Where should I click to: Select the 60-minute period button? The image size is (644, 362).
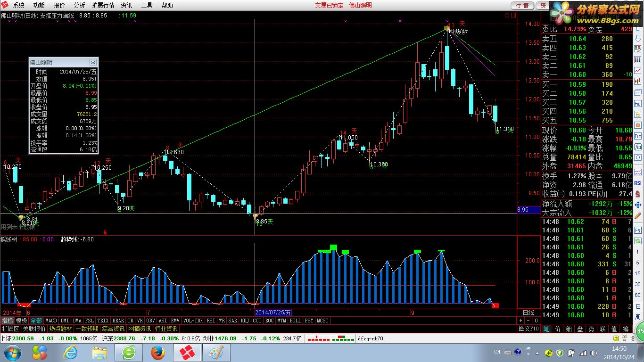pyautogui.click(x=637, y=295)
